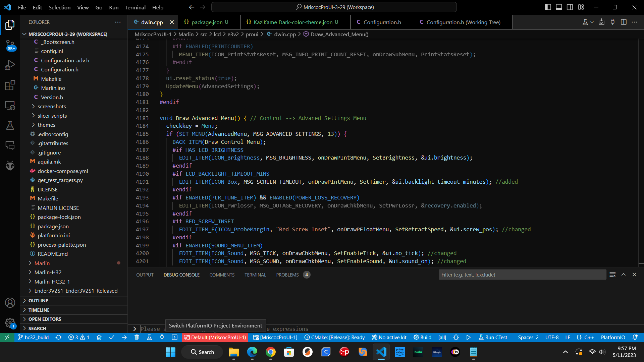Open the PlatformIO alien icon view
The height and width of the screenshot is (362, 644).
tap(10, 166)
